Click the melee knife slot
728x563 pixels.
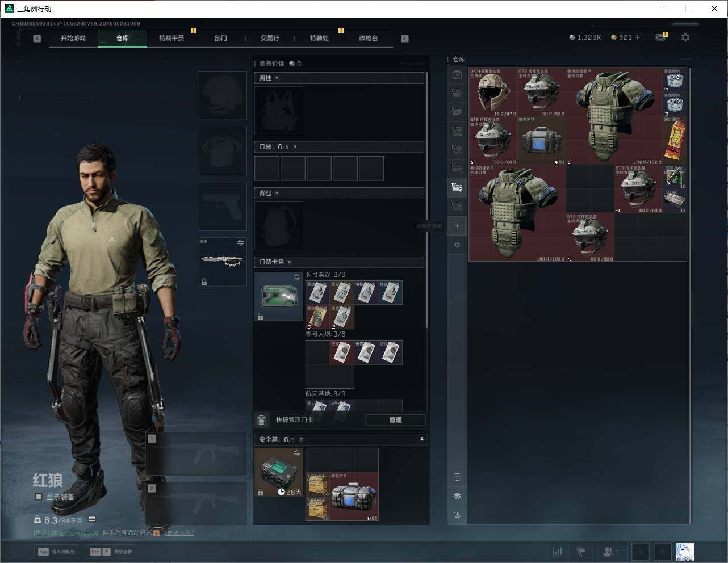tap(222, 262)
